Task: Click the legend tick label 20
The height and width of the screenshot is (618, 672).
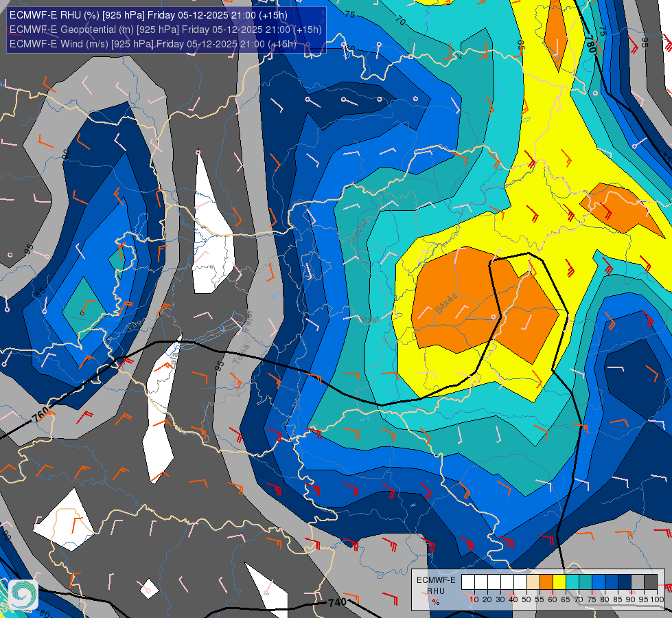Action: point(487,599)
